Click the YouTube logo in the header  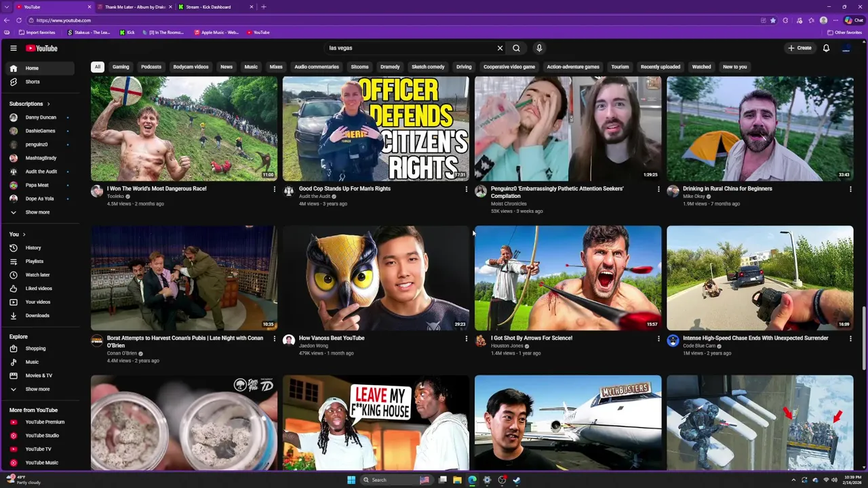click(x=41, y=48)
